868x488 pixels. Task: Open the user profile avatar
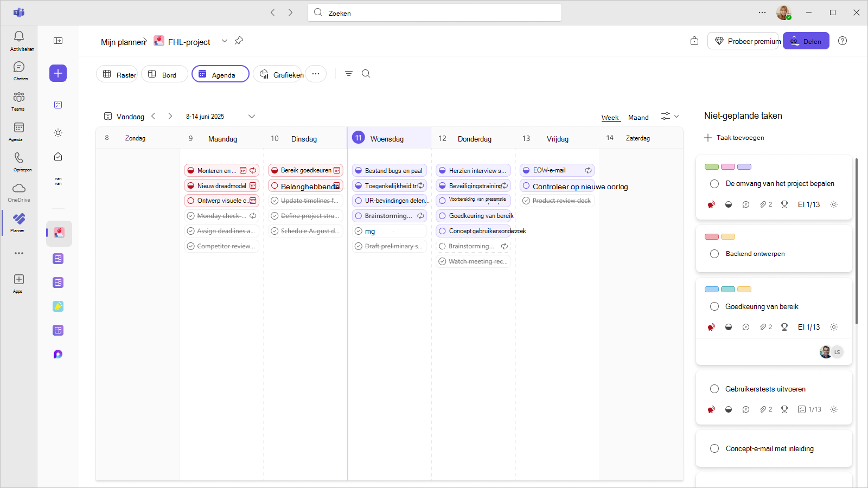[783, 12]
